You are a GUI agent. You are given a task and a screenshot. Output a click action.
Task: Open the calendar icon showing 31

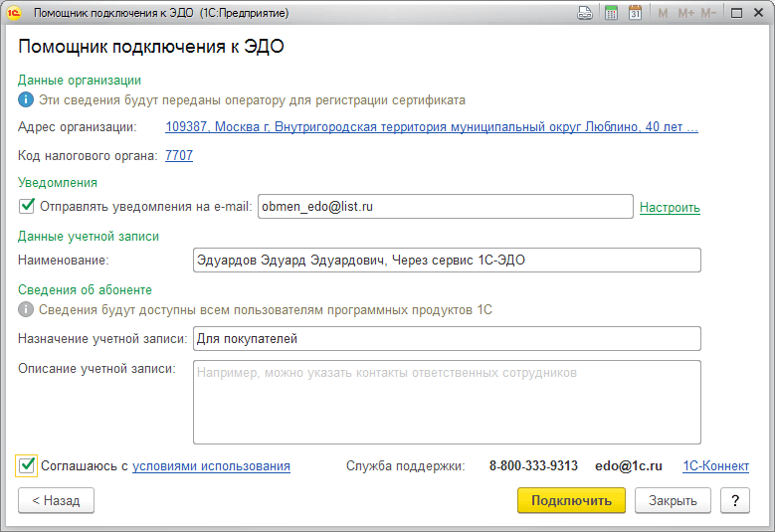pyautogui.click(x=635, y=14)
